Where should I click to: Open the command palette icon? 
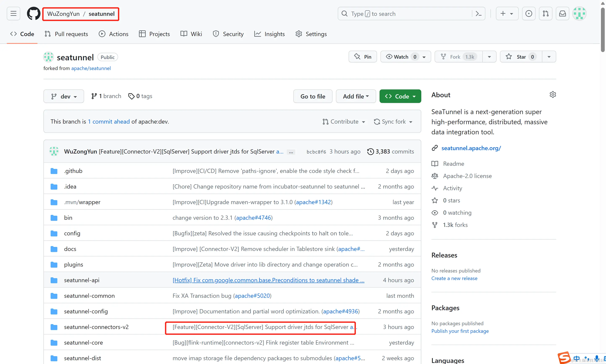click(478, 13)
